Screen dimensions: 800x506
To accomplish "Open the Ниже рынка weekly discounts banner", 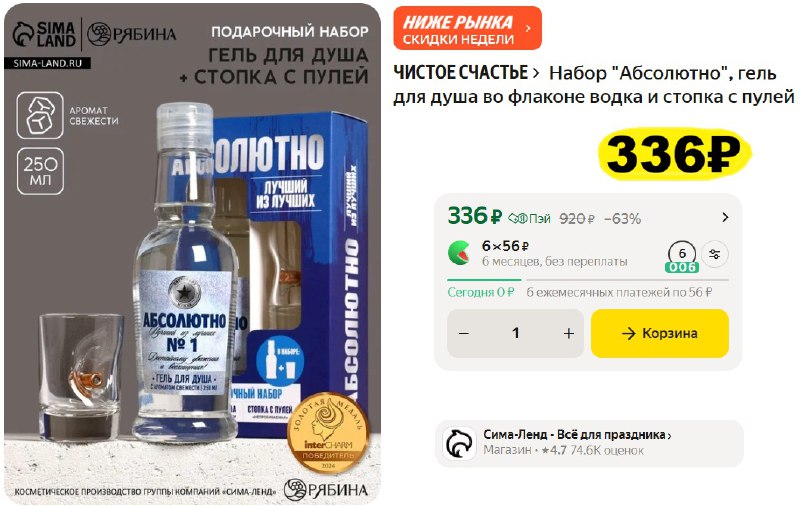I will point(467,29).
